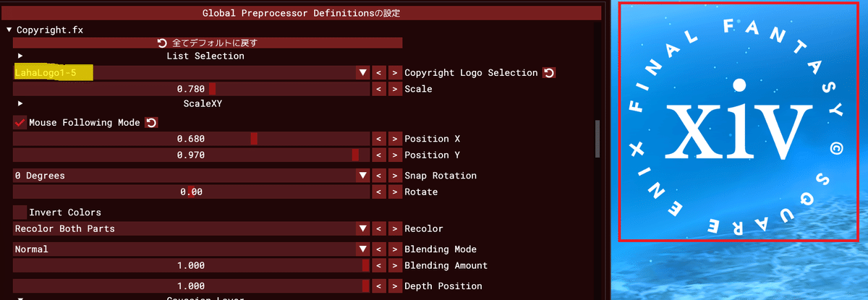Reset Mouse Following Mode to default
868x300 pixels.
[151, 123]
